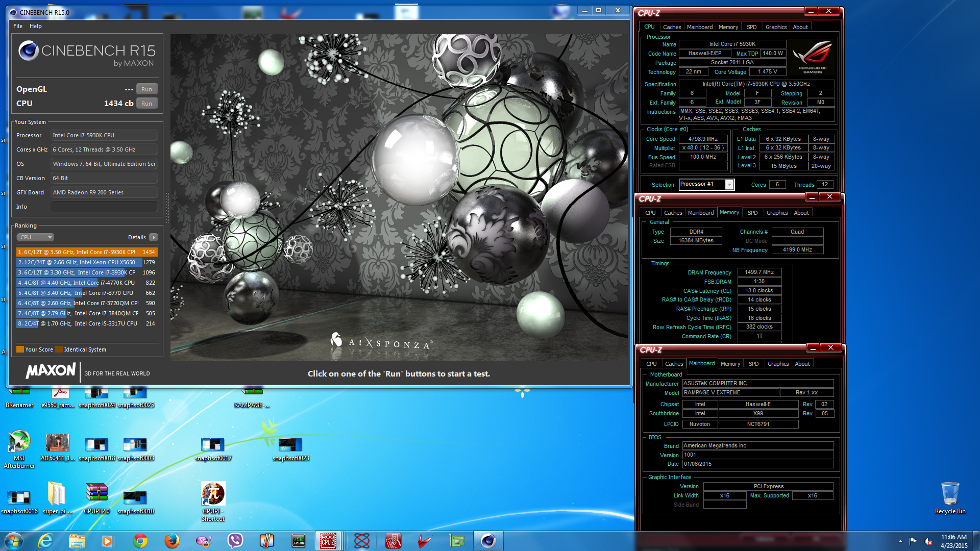Open the Cinebench File menu
The image size is (980, 551).
pyautogui.click(x=18, y=26)
